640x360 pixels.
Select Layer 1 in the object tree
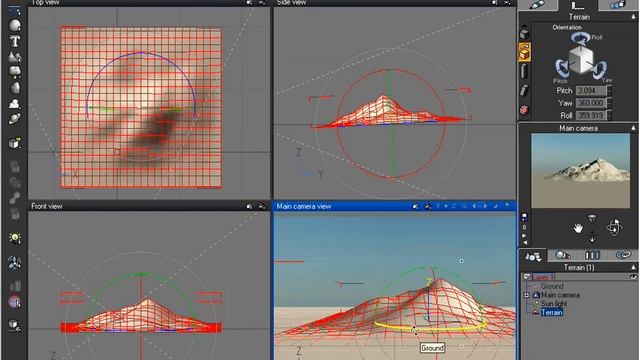[543, 277]
